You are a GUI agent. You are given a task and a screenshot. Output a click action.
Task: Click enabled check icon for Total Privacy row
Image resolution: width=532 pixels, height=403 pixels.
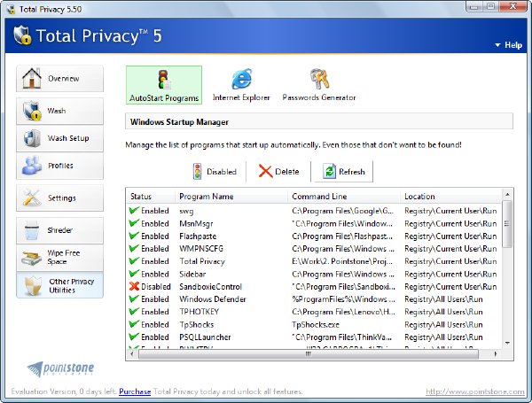click(134, 261)
